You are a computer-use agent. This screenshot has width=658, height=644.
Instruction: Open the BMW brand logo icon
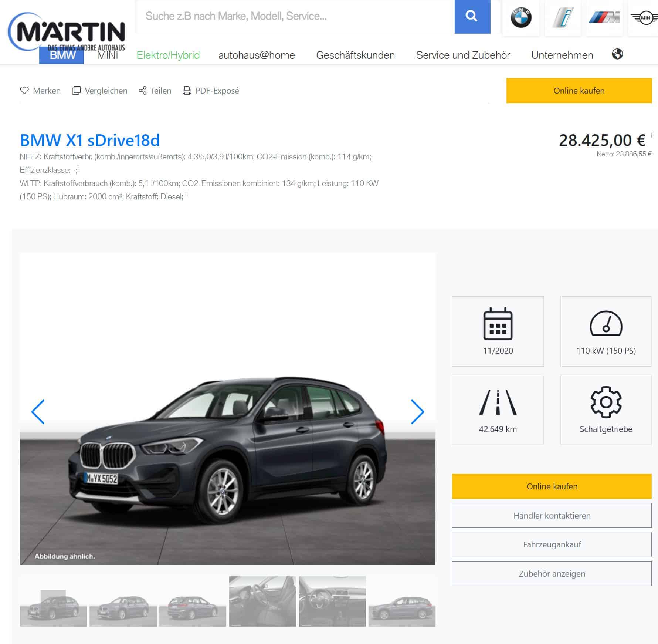pos(521,18)
